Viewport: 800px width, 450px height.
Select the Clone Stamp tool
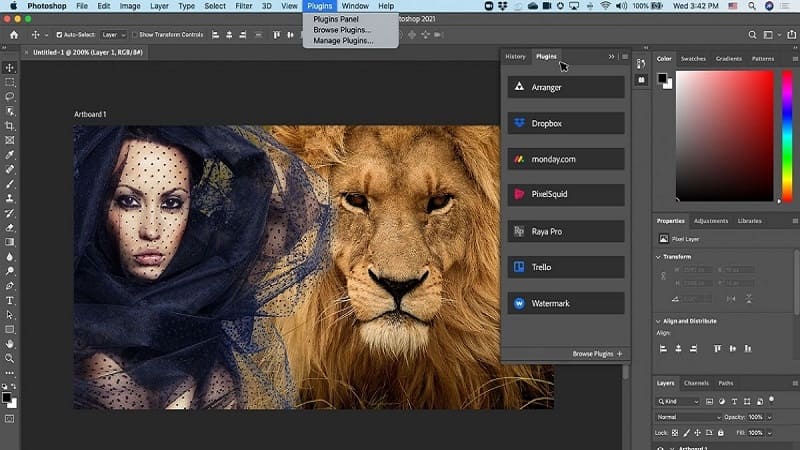[10, 198]
